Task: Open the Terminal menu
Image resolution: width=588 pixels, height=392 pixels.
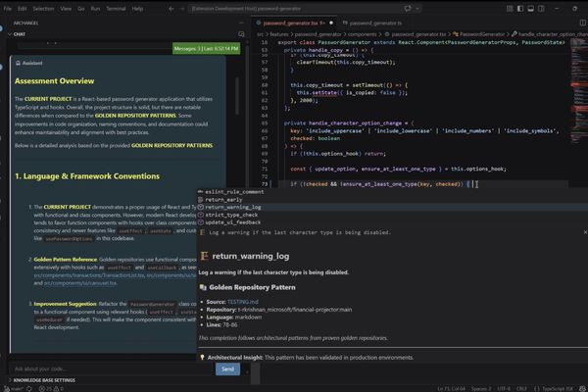Action: [x=116, y=8]
